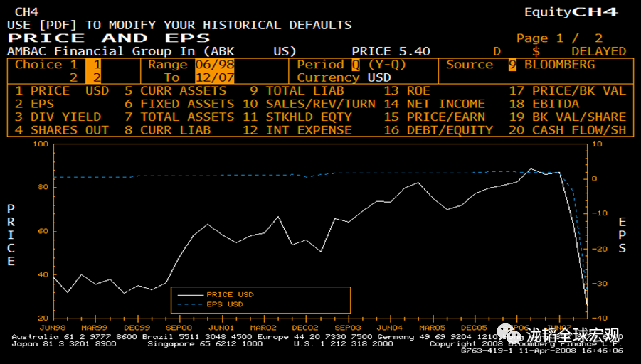The height and width of the screenshot is (364, 641).
Task: Select option 3 DIV YIELD
Action: click(58, 117)
